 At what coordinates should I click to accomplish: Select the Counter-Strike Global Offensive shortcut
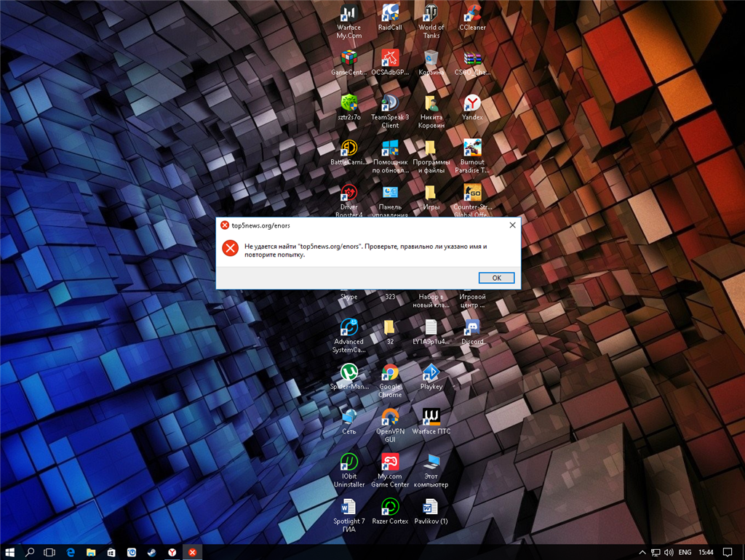472,201
